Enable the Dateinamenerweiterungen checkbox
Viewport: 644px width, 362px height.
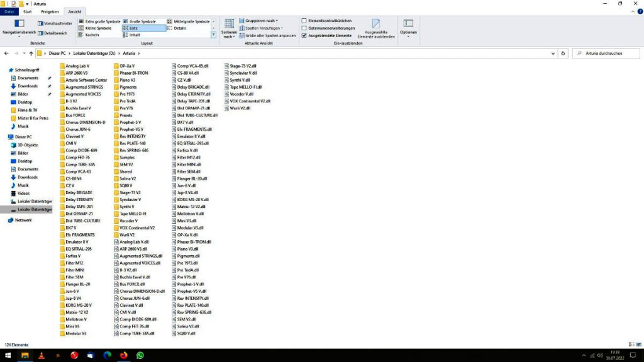[304, 28]
